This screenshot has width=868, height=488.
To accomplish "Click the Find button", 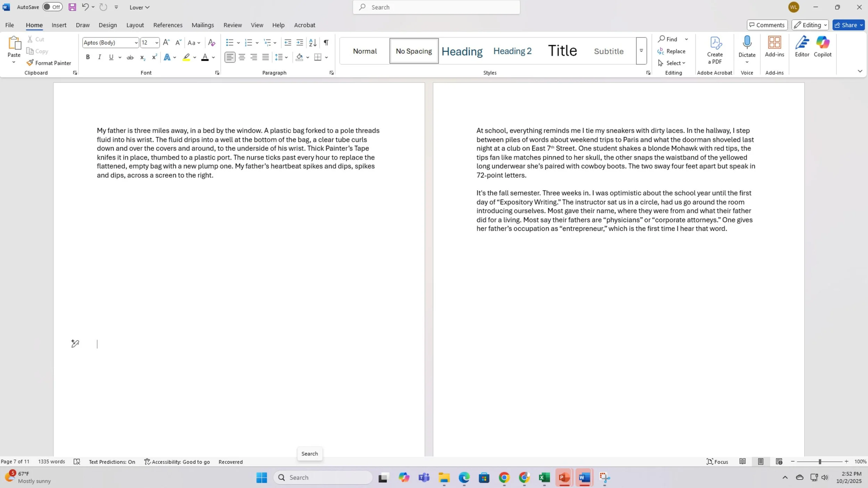I will [x=668, y=39].
